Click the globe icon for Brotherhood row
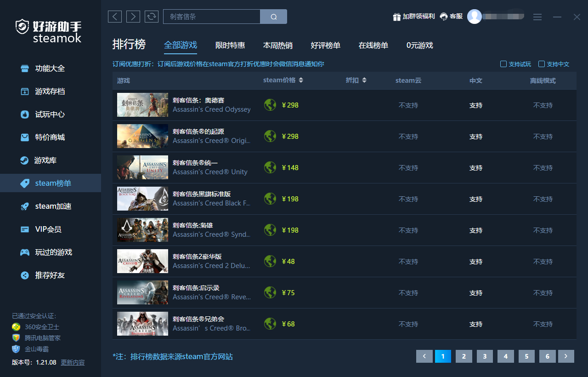 [270, 324]
